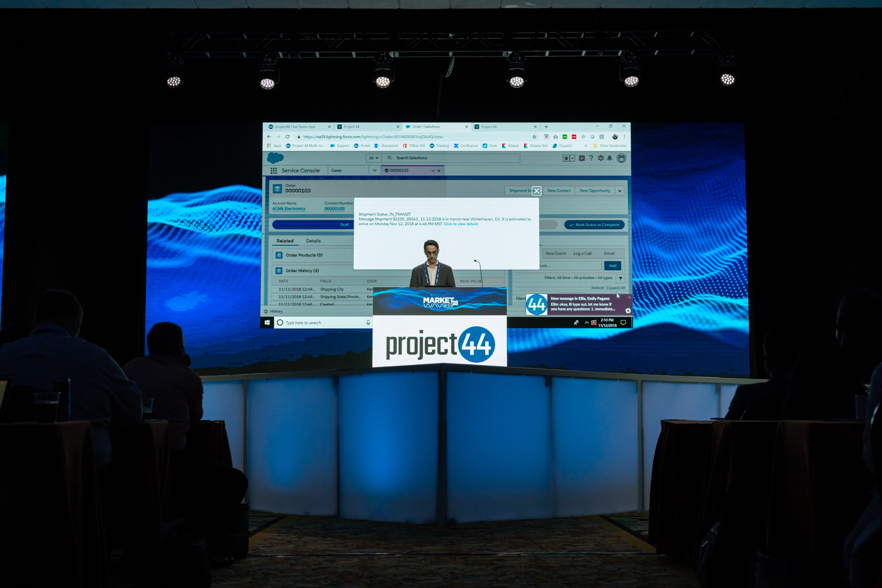Screen dimensions: 882x588
Task: Open the Chrome three-dot menu
Action: coord(624,137)
